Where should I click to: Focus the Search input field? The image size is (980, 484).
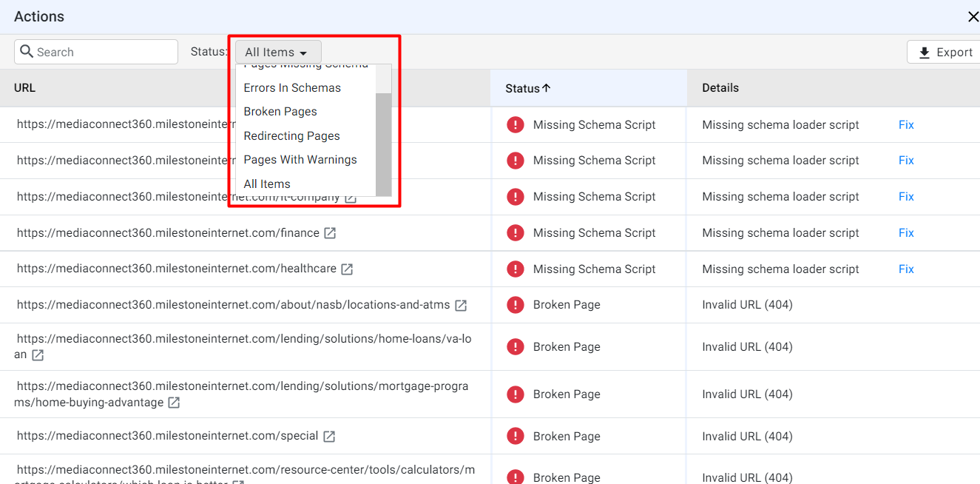click(x=96, y=52)
